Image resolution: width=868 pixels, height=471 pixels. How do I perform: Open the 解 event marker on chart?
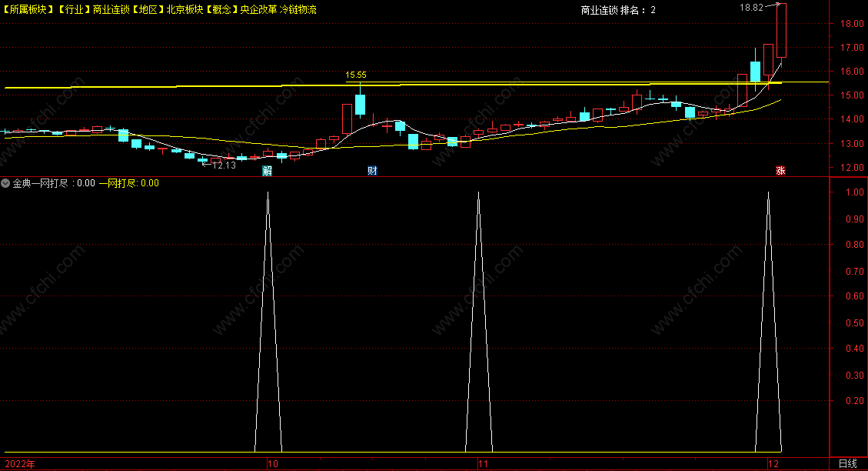[x=268, y=171]
